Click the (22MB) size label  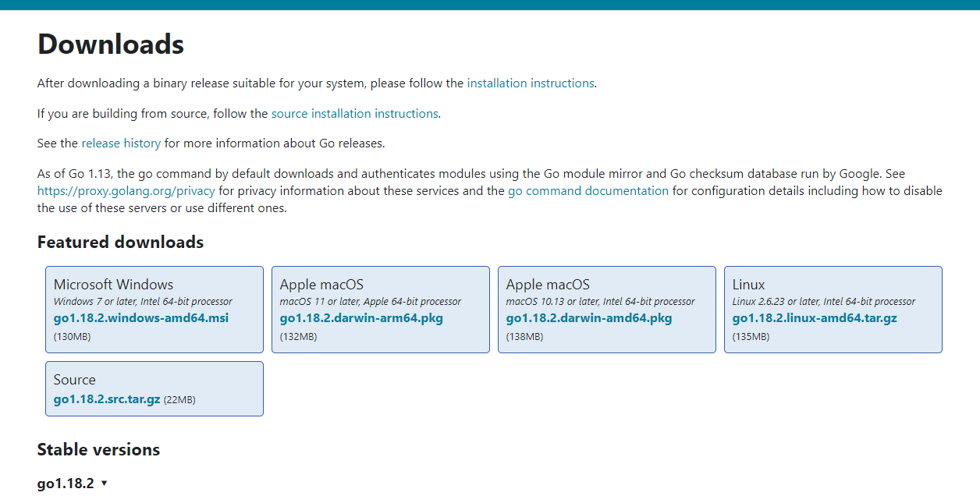pyautogui.click(x=179, y=400)
